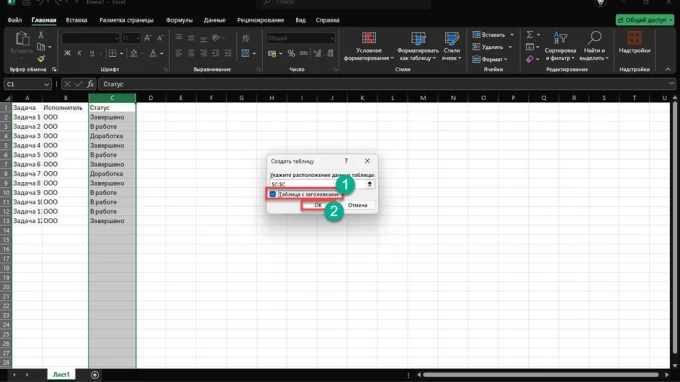Click the Cut scissors icon
680x382 pixels.
point(41,35)
